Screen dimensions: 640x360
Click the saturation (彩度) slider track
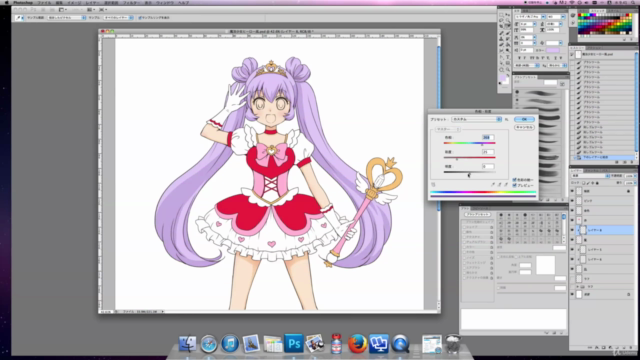click(470, 158)
